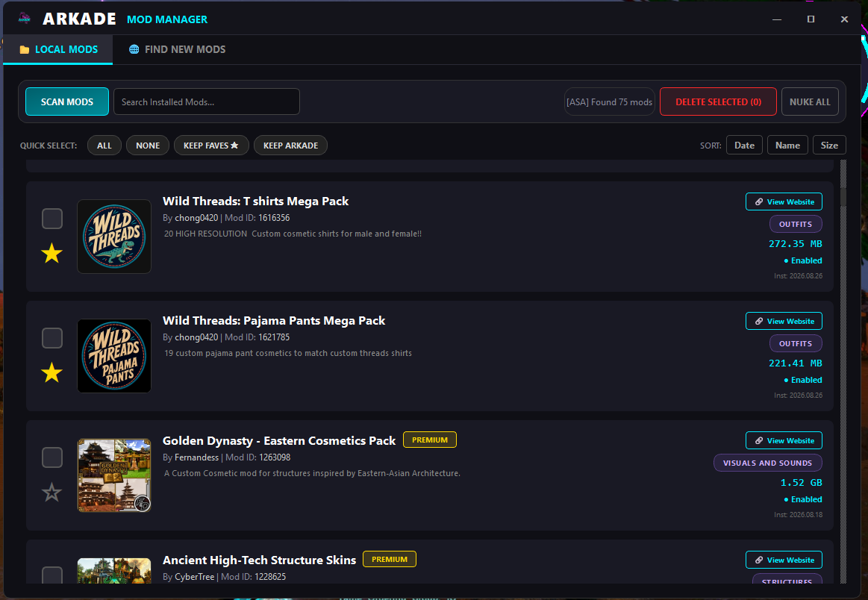868x600 pixels.
Task: Select checkbox for Ancient High-Tech Structure Skins
Action: tap(52, 575)
